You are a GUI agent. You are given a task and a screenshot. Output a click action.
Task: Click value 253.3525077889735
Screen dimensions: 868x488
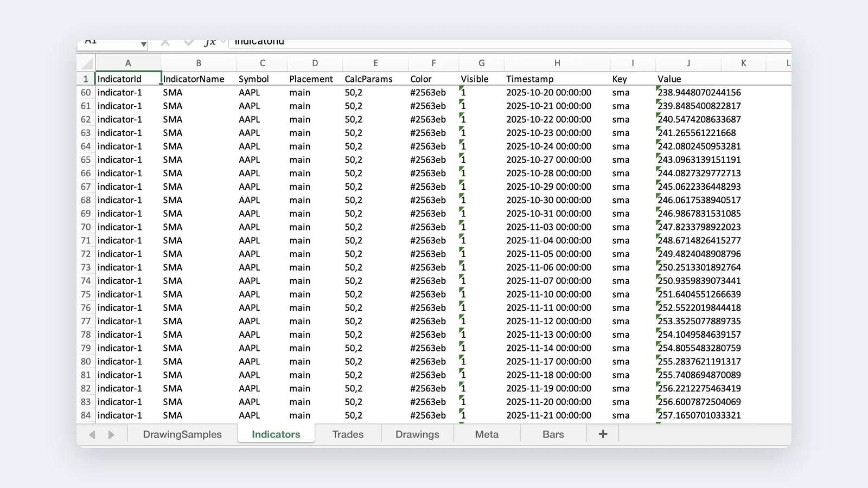click(699, 321)
